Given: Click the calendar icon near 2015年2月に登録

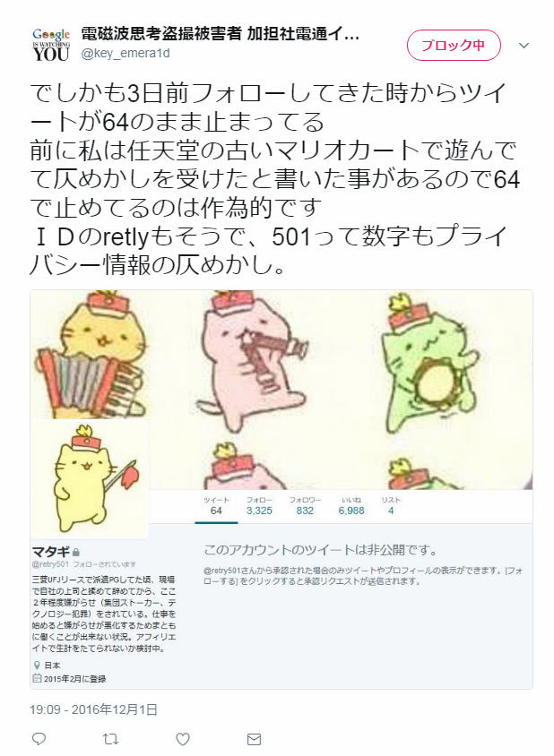Looking at the screenshot, I should (x=37, y=678).
